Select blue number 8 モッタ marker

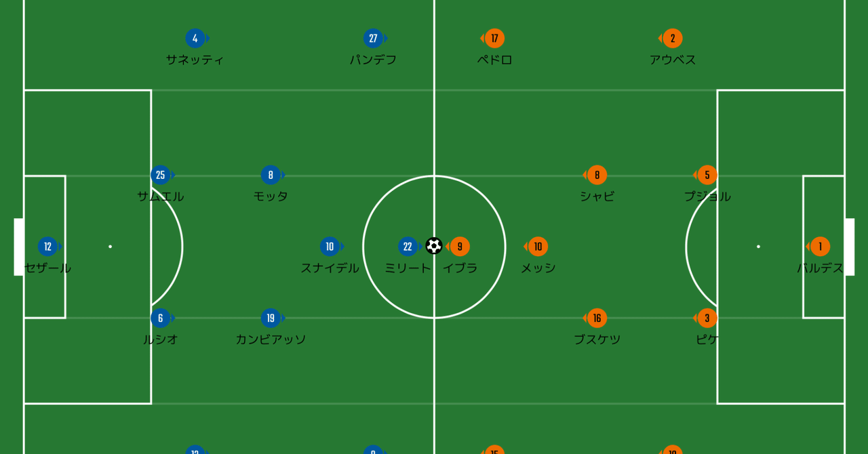271,175
